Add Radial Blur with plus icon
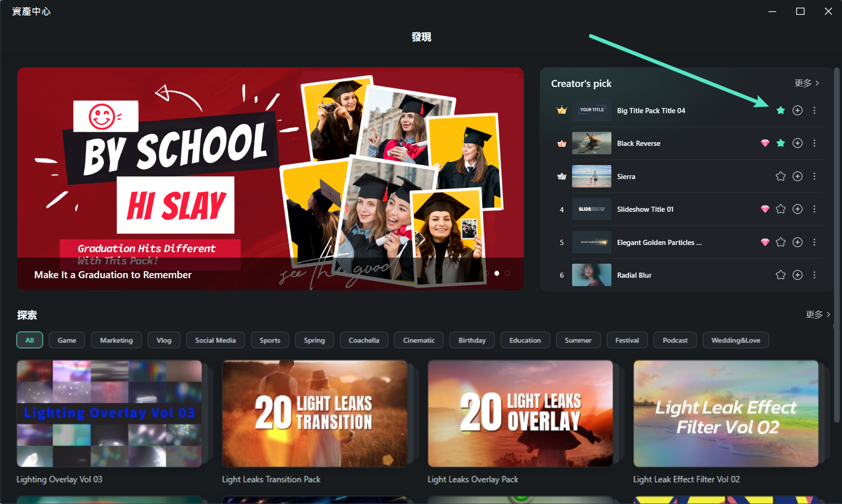 click(798, 275)
